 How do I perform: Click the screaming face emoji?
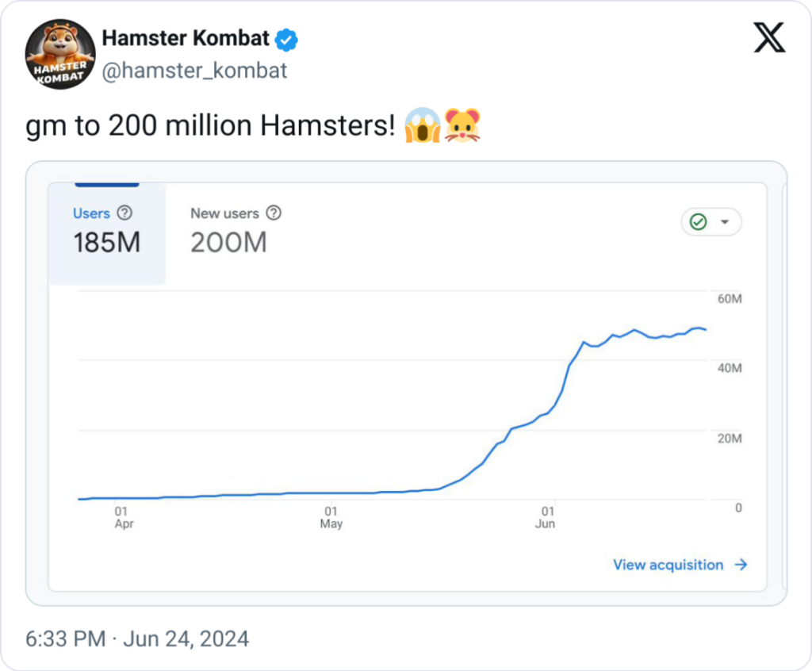[x=422, y=126]
